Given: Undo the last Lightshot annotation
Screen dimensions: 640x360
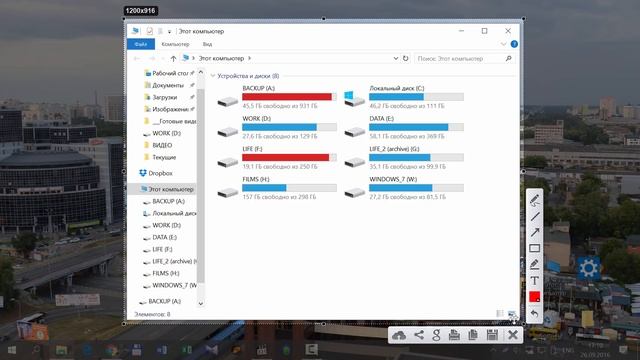Looking at the screenshot, I should [x=535, y=313].
